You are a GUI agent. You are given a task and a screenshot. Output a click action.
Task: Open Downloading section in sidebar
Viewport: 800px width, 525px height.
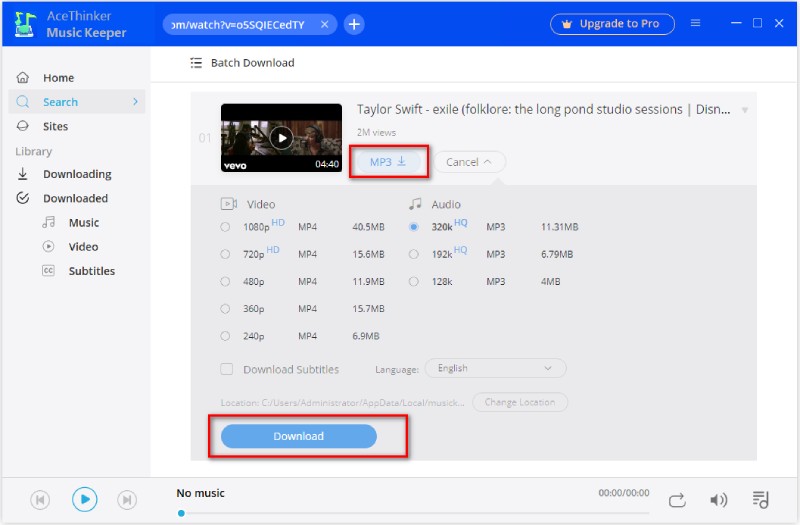click(x=77, y=174)
